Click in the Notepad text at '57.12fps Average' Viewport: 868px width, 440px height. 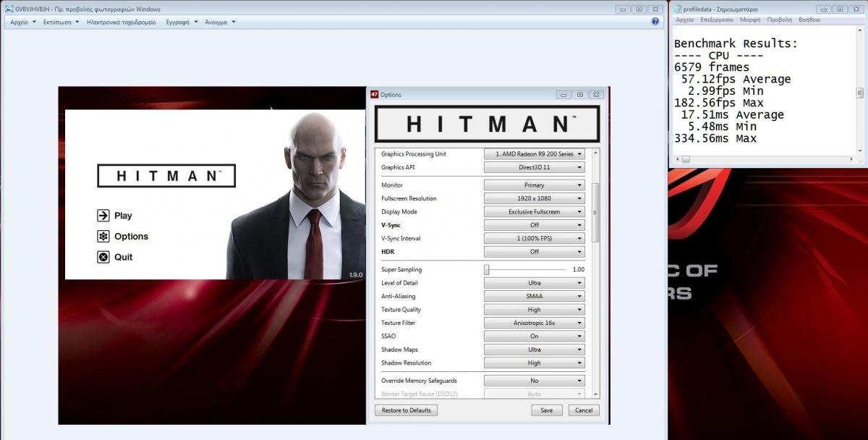point(736,80)
